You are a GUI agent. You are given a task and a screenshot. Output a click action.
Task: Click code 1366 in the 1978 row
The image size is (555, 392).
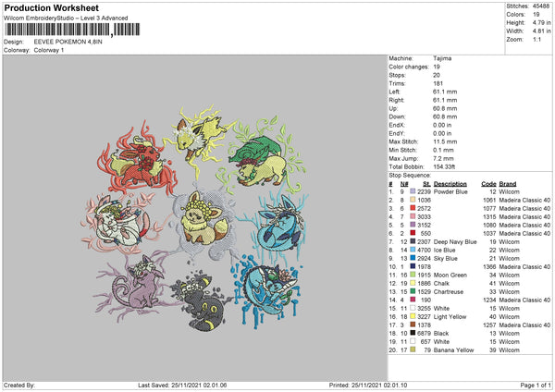coord(489,267)
